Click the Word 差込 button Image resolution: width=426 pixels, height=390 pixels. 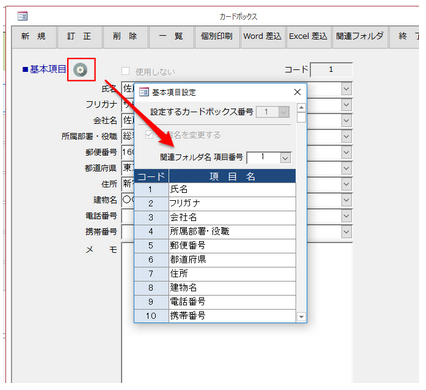point(263,37)
